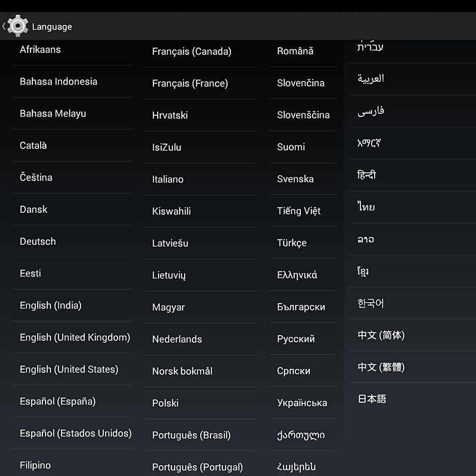Pick English (United Kingdom) option
This screenshot has height=476, width=476.
click(72, 337)
